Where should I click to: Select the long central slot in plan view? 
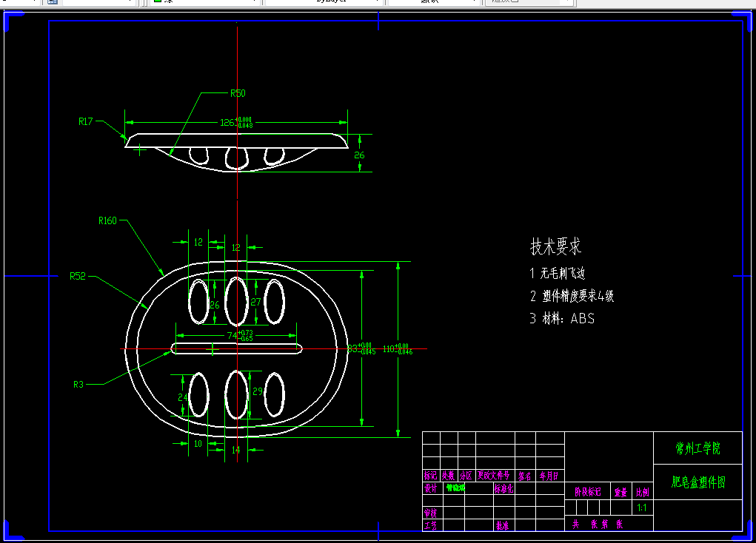[237, 348]
